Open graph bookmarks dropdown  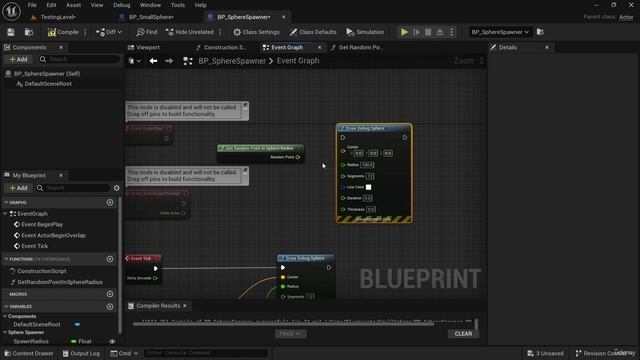[135, 61]
